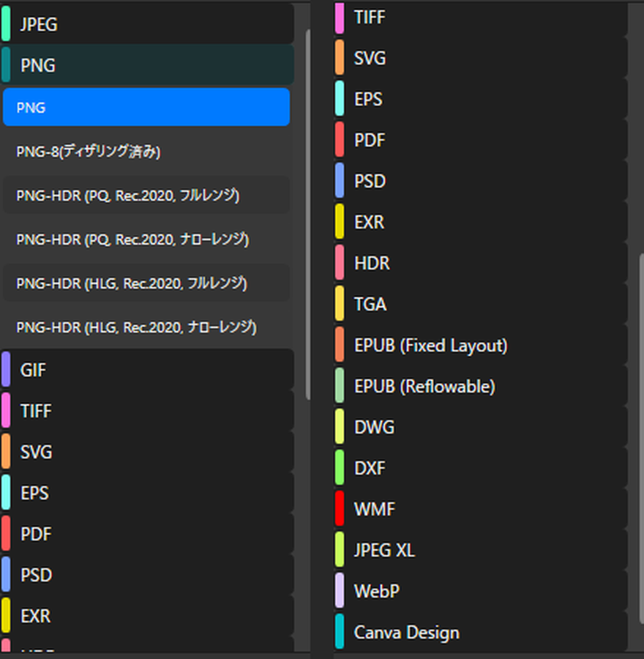Pick the JPEG XL format
The image size is (644, 659).
tap(481, 549)
